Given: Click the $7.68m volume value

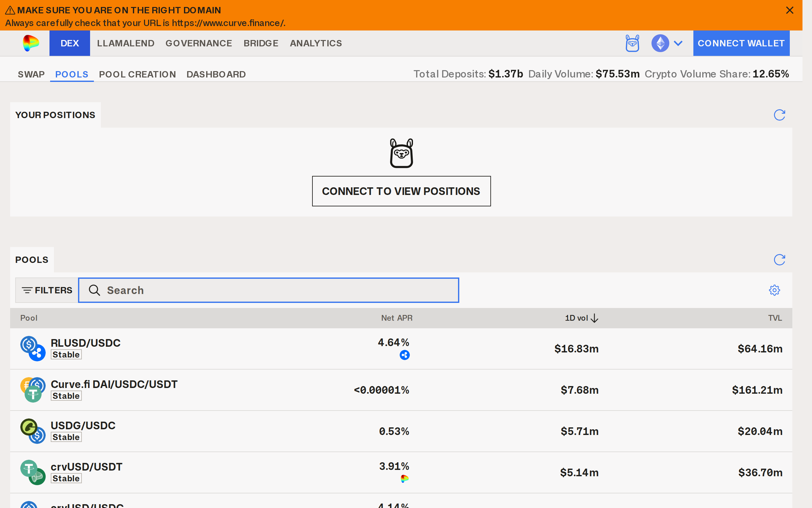Looking at the screenshot, I should 580,390.
